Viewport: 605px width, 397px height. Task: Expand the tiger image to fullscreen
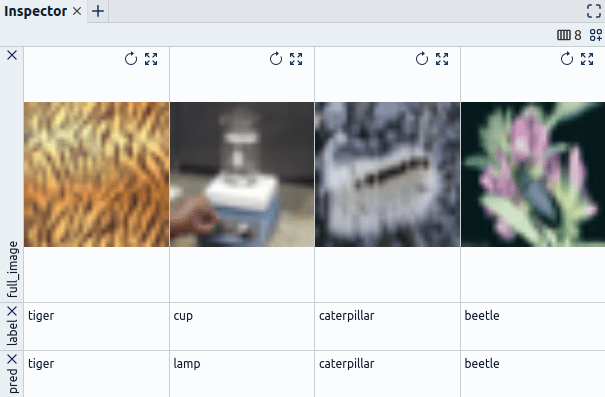151,59
